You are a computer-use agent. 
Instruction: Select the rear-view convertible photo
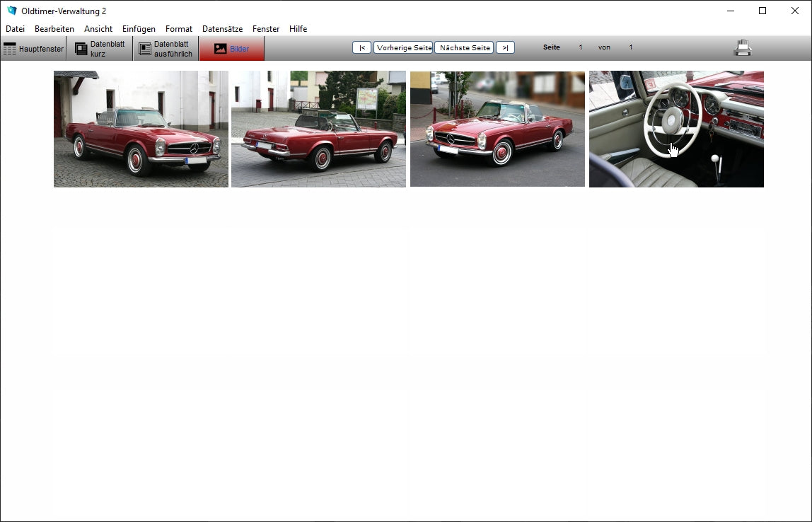point(318,129)
